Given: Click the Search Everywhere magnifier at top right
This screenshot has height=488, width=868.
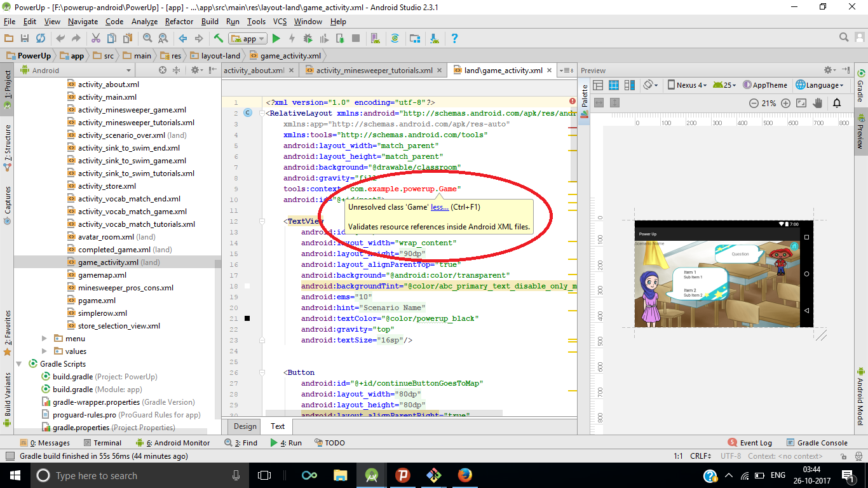Looking at the screenshot, I should click(x=844, y=39).
